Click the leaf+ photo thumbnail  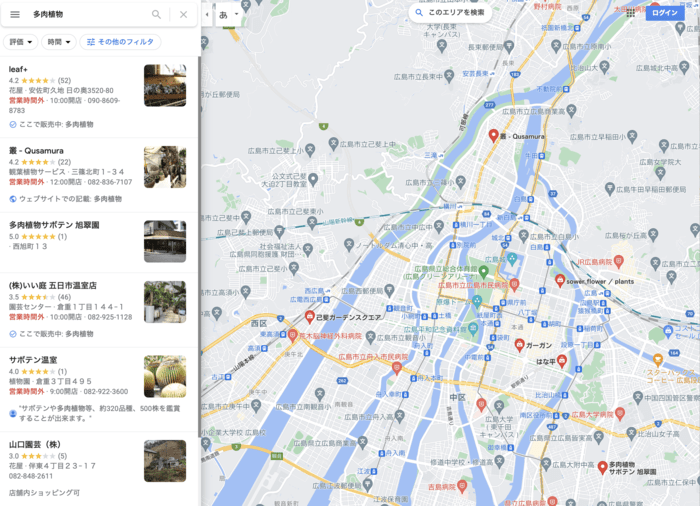165,85
